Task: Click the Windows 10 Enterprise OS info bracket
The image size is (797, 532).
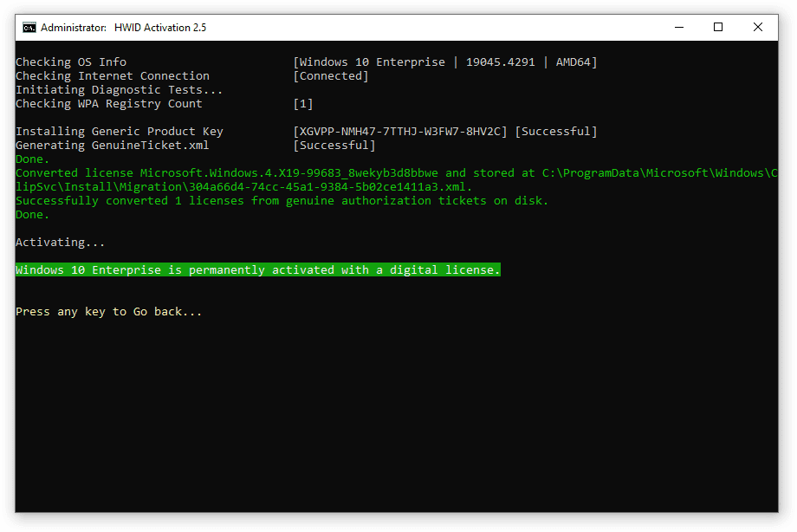Action: click(x=444, y=62)
